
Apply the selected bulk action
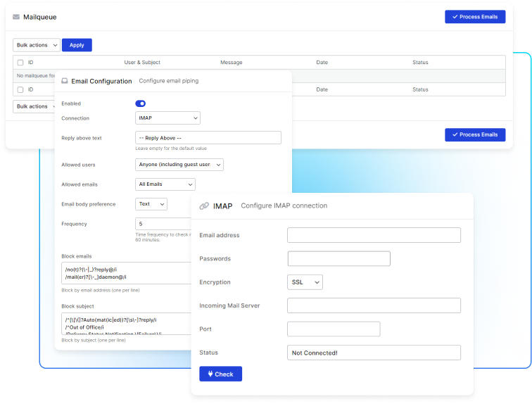(x=77, y=45)
